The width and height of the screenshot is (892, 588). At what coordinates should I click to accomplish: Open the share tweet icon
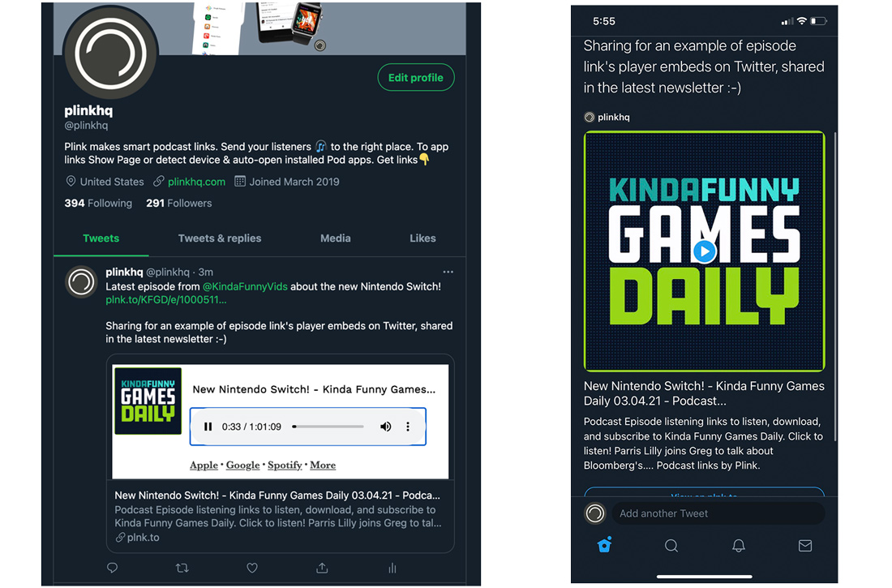(x=322, y=568)
